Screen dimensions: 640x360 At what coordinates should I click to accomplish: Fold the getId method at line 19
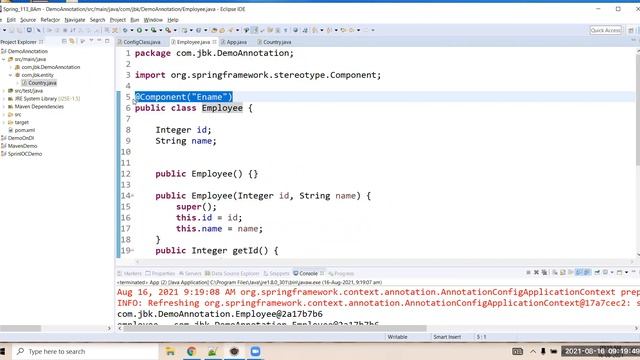(132, 251)
